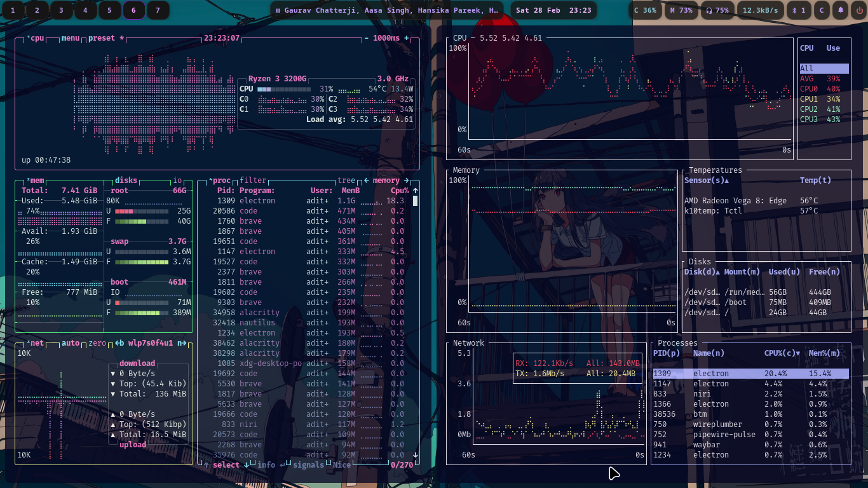Click the memory 73% bar module
The image size is (868, 488).
click(x=682, y=10)
